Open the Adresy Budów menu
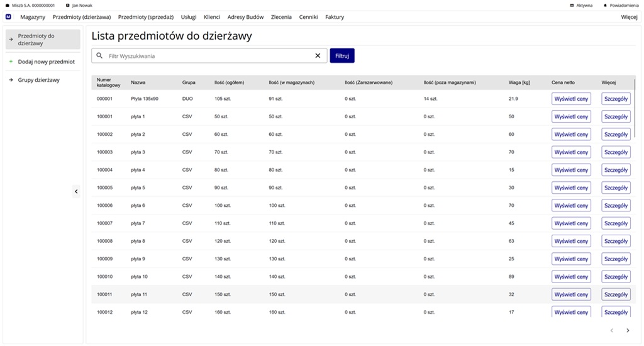The height and width of the screenshot is (346, 644). click(x=246, y=17)
